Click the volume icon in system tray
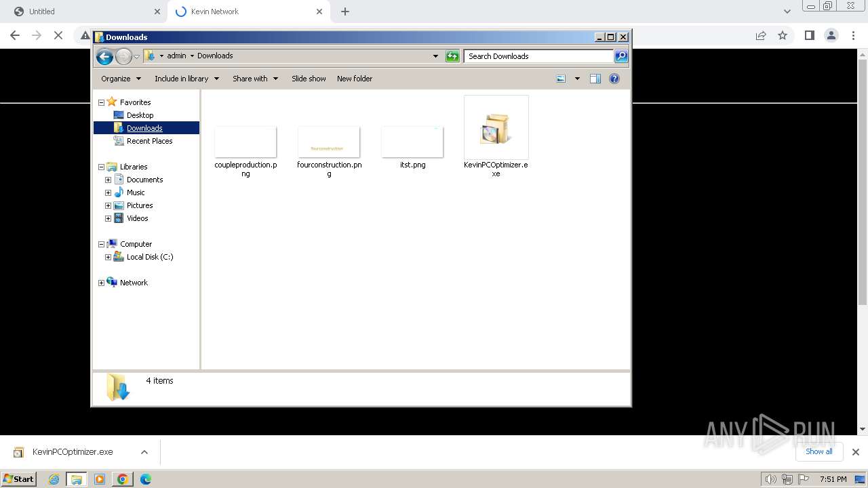 coord(770,479)
